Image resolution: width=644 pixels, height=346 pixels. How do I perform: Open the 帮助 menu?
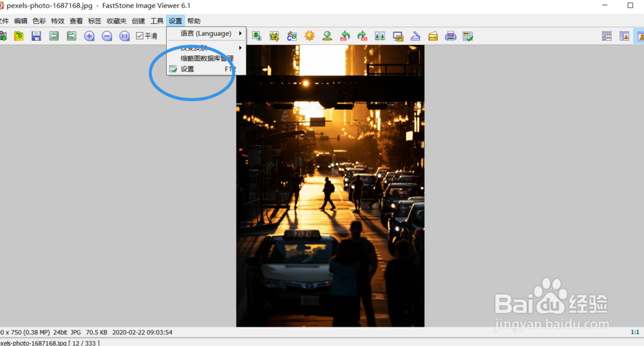click(x=194, y=21)
